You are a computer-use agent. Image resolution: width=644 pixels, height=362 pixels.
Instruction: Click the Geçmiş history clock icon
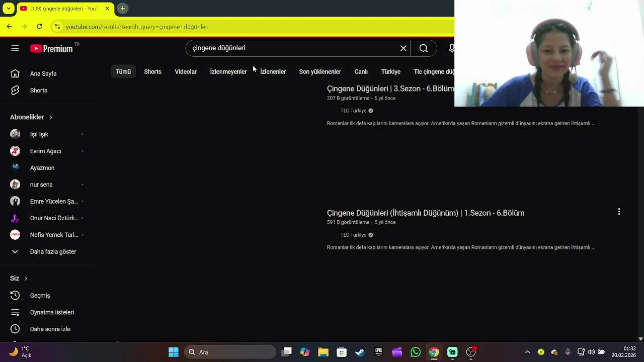15,296
